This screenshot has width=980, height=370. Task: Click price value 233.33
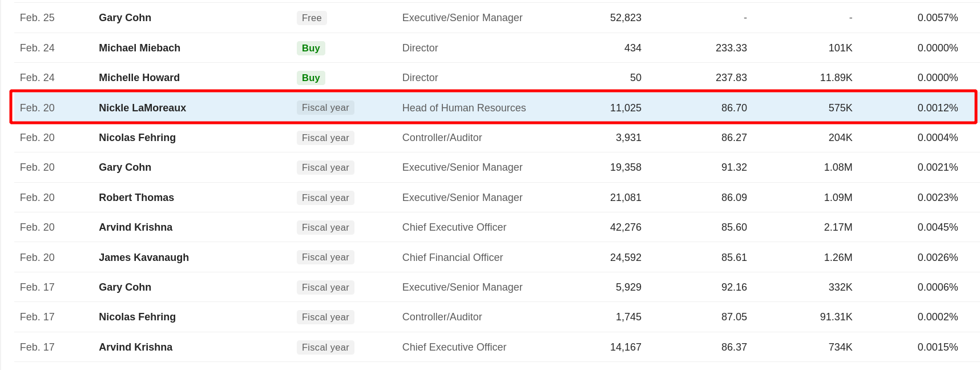[x=731, y=48]
